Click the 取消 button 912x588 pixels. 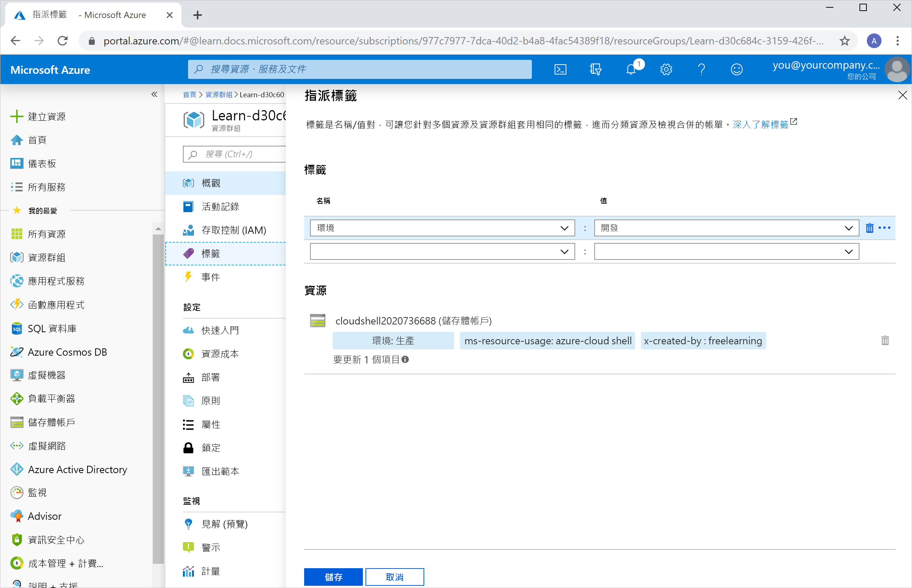394,577
